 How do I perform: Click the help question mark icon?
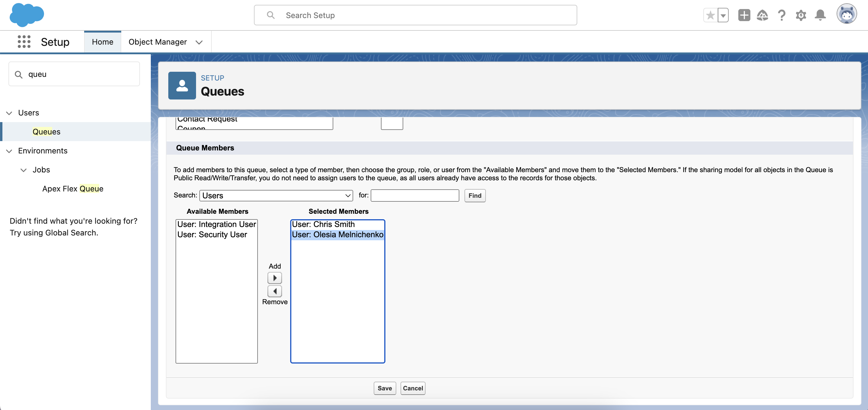(x=782, y=15)
